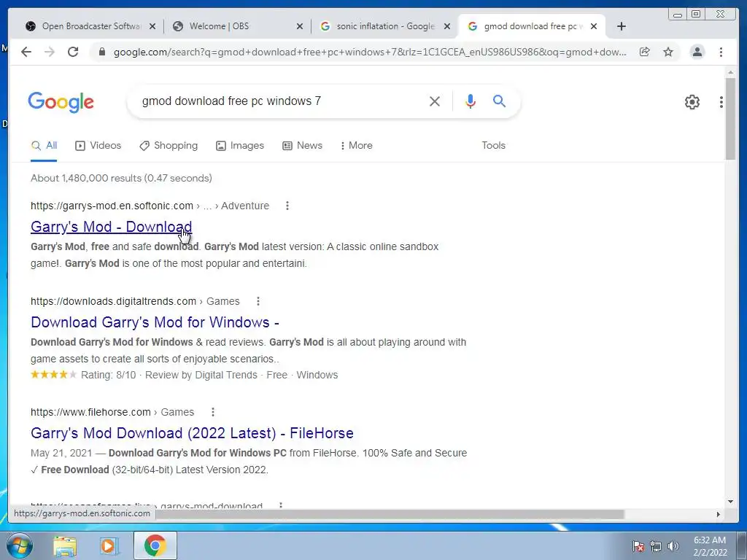Select the All results tab

coord(44,146)
